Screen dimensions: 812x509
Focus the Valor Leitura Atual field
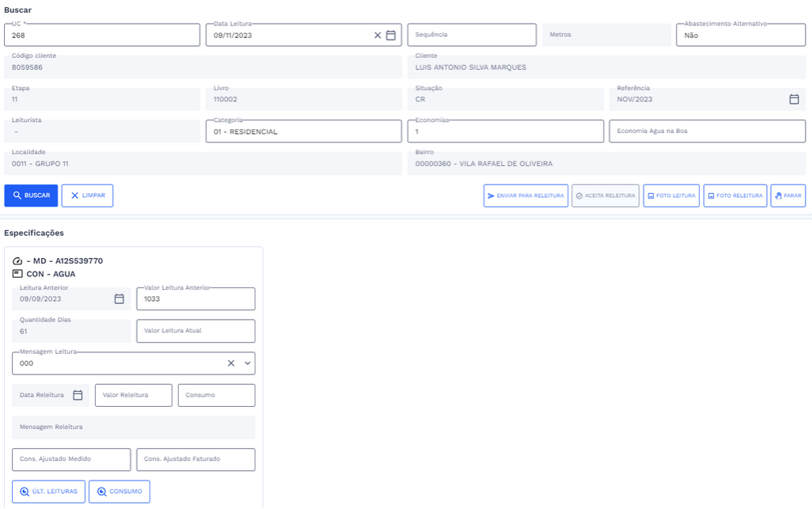point(195,331)
